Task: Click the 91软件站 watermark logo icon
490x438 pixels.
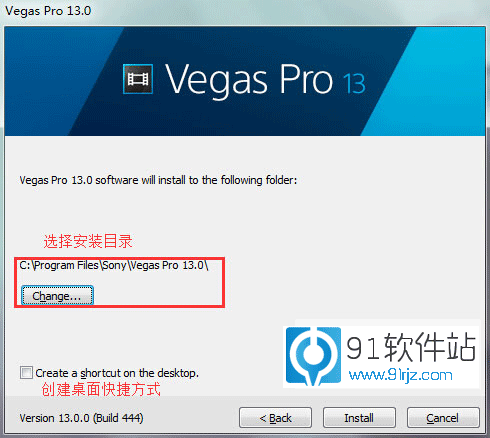Action: 313,356
